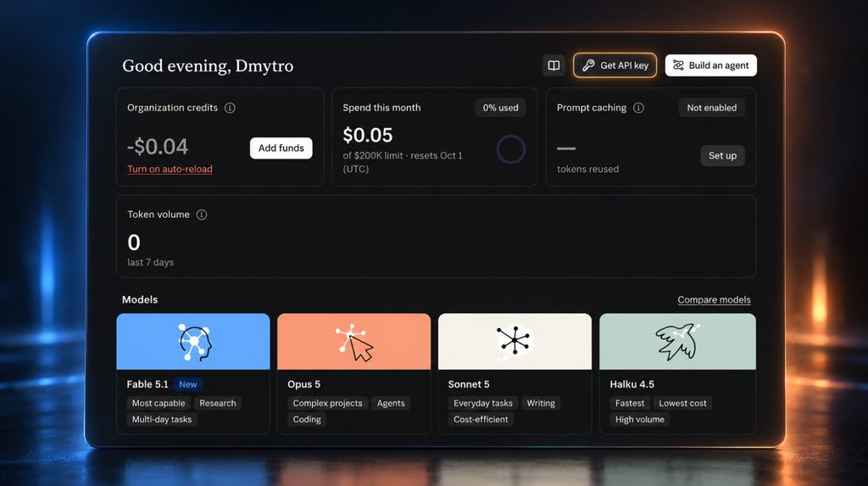This screenshot has height=486, width=868.
Task: Click the Coding tag
Action: coord(307,420)
